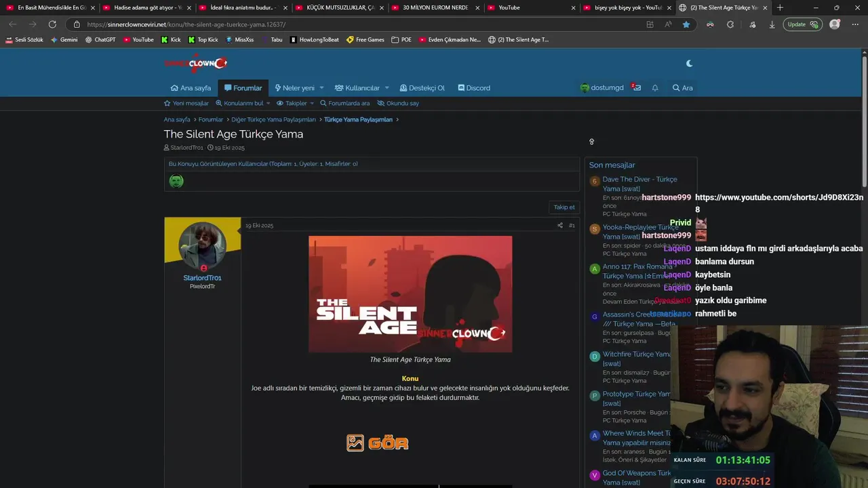Open the StarlordTr01 profile avatar in the post
Screen dimensions: 868x488
(x=202, y=245)
